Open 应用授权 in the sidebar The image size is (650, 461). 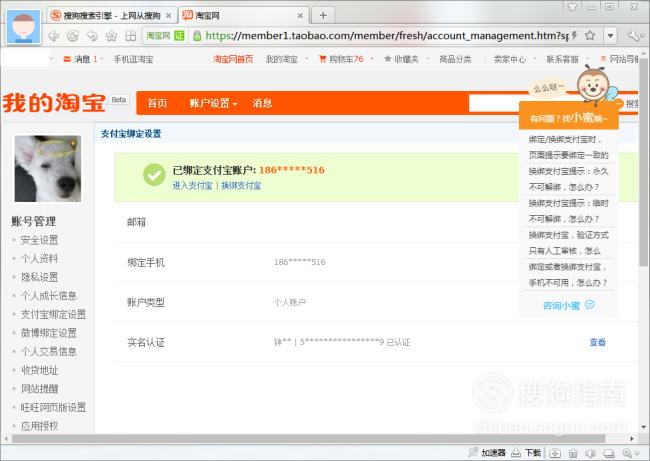point(39,426)
